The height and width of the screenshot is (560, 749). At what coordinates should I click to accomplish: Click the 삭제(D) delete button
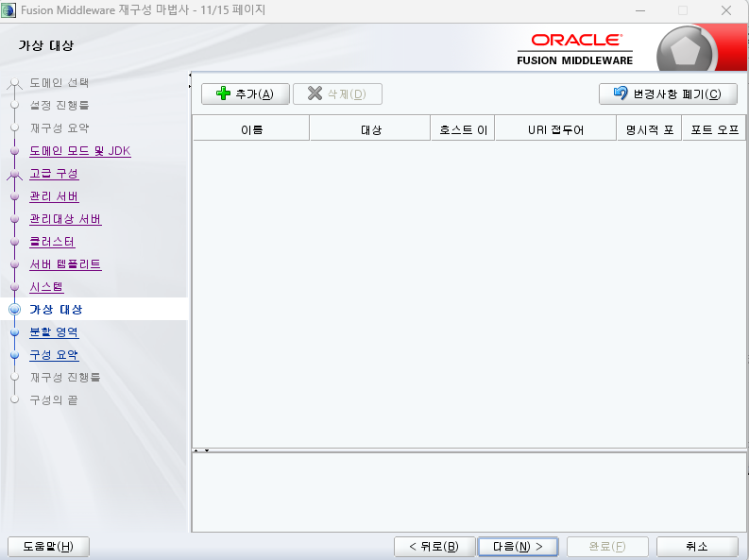(337, 93)
